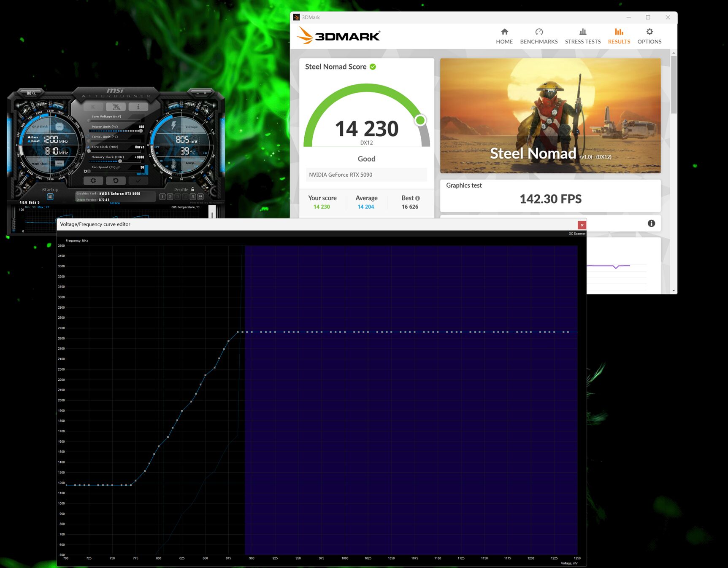Screen dimensions: 728x568
Task: Click Your score value under the gauge
Action: coord(322,207)
